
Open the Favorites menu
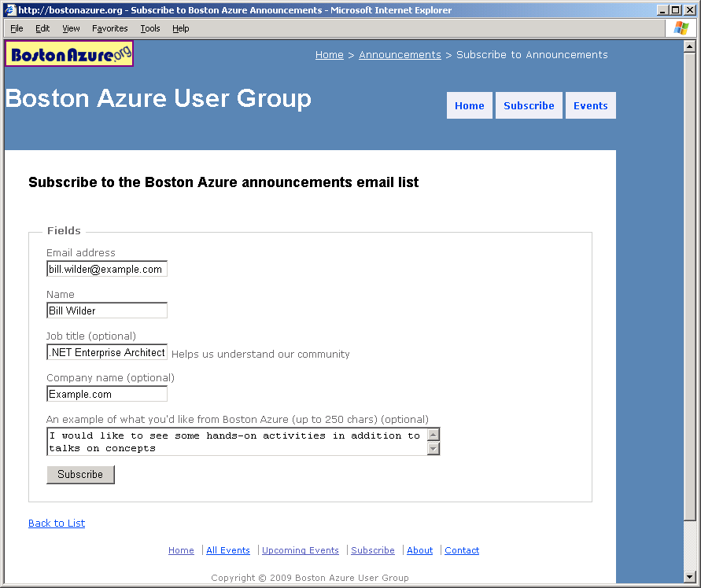coord(109,28)
